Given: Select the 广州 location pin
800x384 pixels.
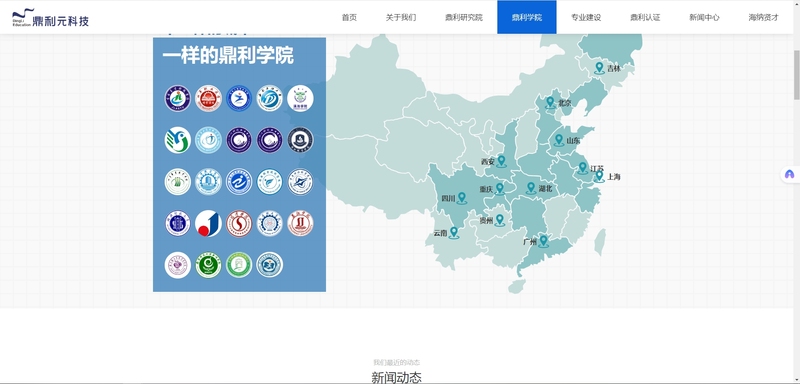Looking at the screenshot, I should coord(543,242).
